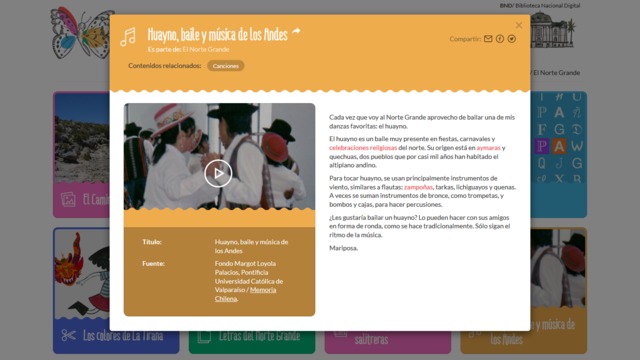This screenshot has width=640, height=360.
Task: Follow the celebraciones religiosas link
Action: point(363,148)
